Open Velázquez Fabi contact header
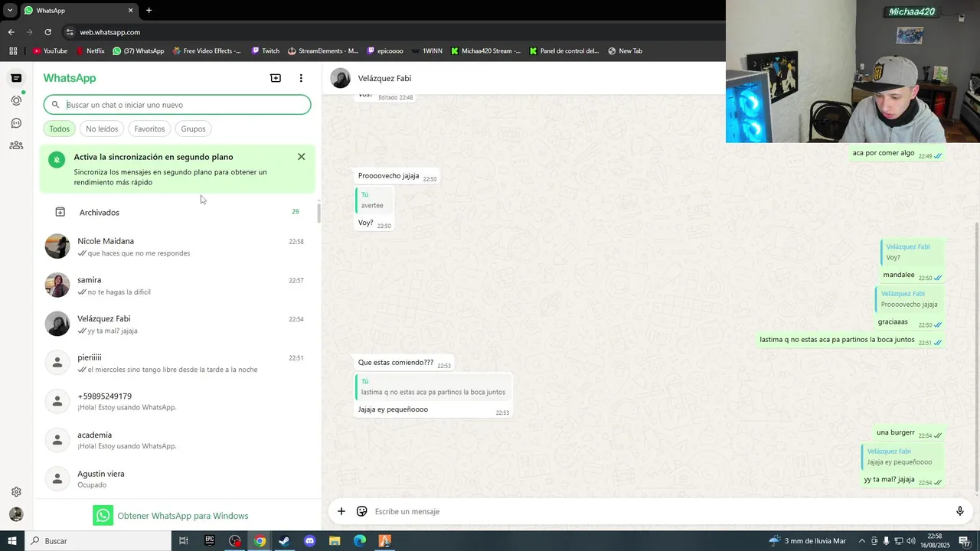Viewport: 980px width, 551px height. click(384, 78)
